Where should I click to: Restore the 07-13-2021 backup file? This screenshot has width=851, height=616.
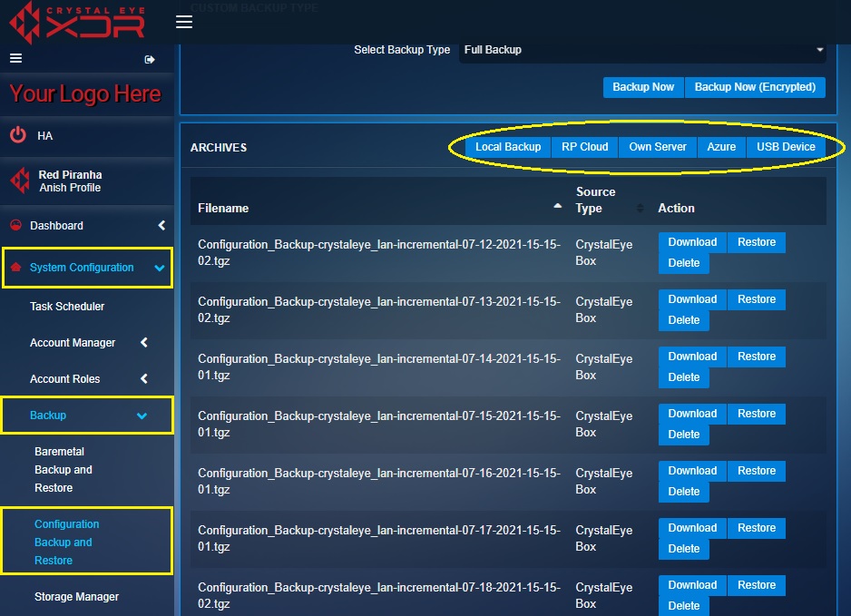[x=757, y=299]
